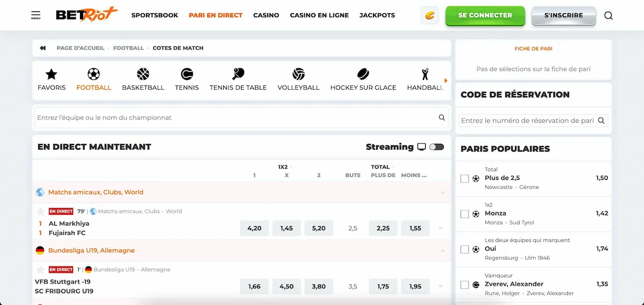Open Matchs amicaux, Clubs, World league
This screenshot has width=644, height=305.
[96, 192]
